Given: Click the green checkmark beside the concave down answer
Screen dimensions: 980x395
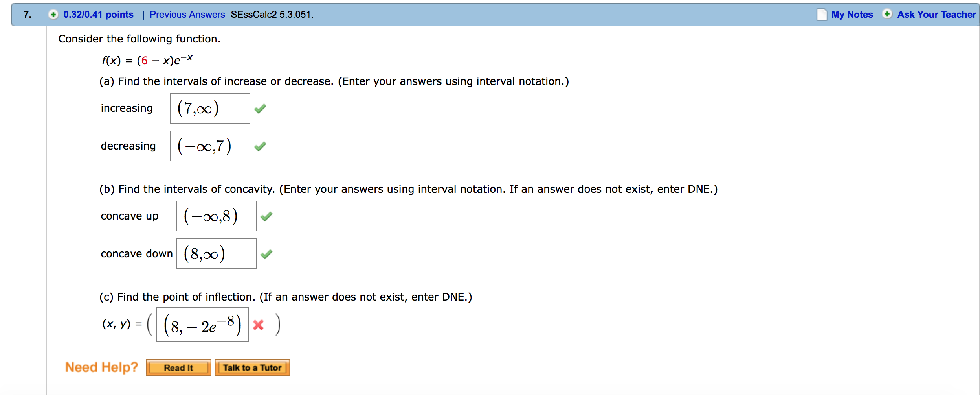Looking at the screenshot, I should (x=266, y=254).
